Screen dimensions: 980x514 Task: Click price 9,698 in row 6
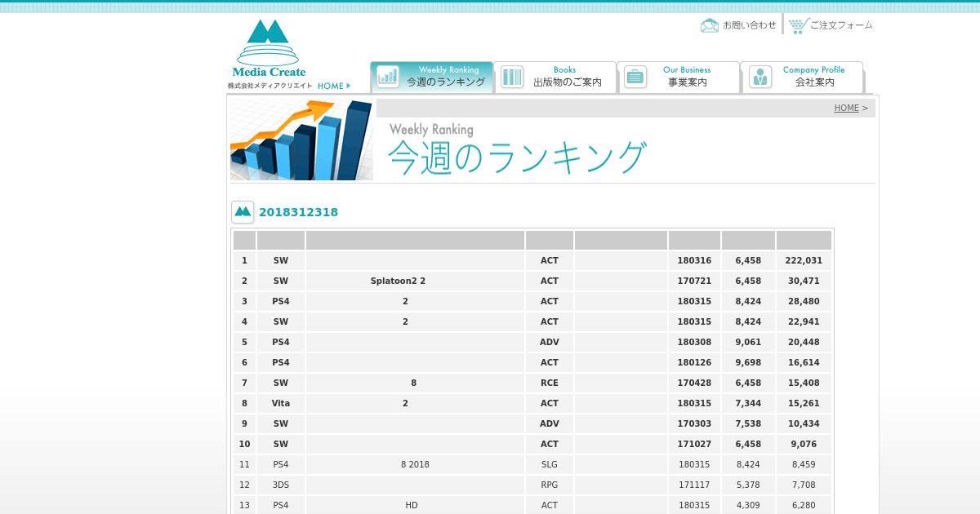(x=748, y=362)
